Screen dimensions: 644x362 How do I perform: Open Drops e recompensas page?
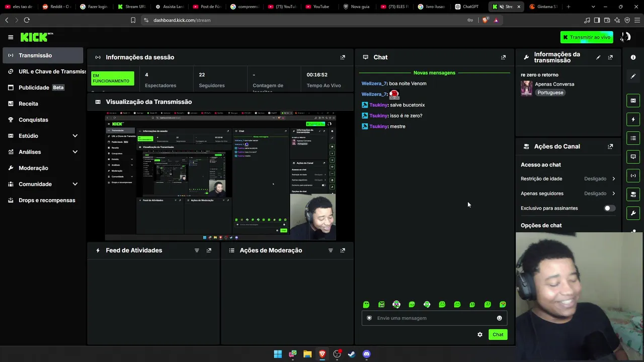[x=43, y=200]
